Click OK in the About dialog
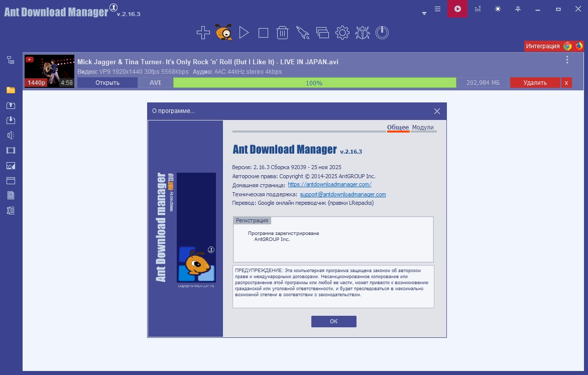This screenshot has height=375, width=588. (334, 321)
